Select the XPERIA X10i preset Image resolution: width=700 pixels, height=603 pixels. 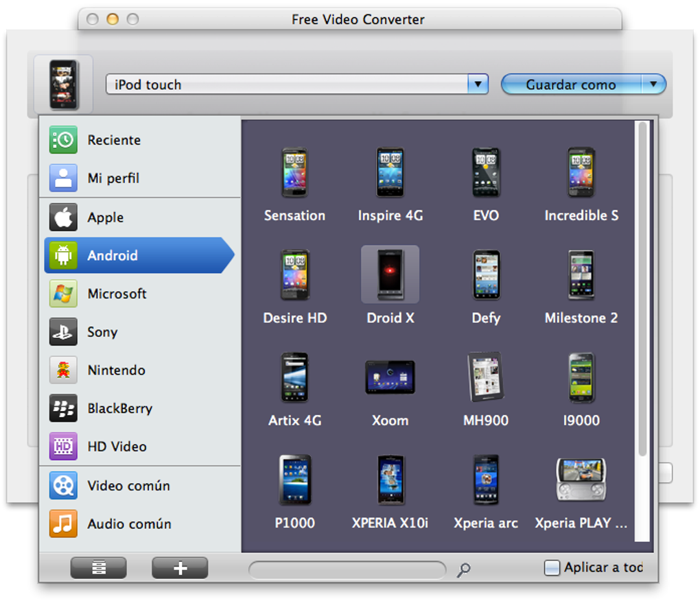390,492
